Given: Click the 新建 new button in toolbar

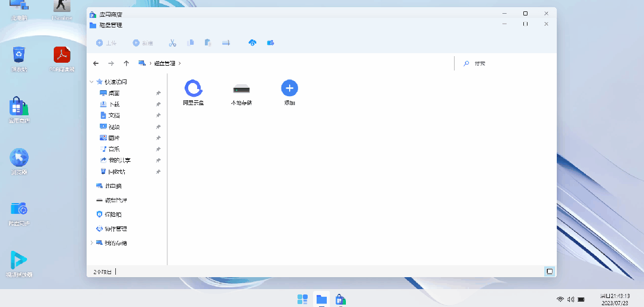Looking at the screenshot, I should (x=143, y=42).
